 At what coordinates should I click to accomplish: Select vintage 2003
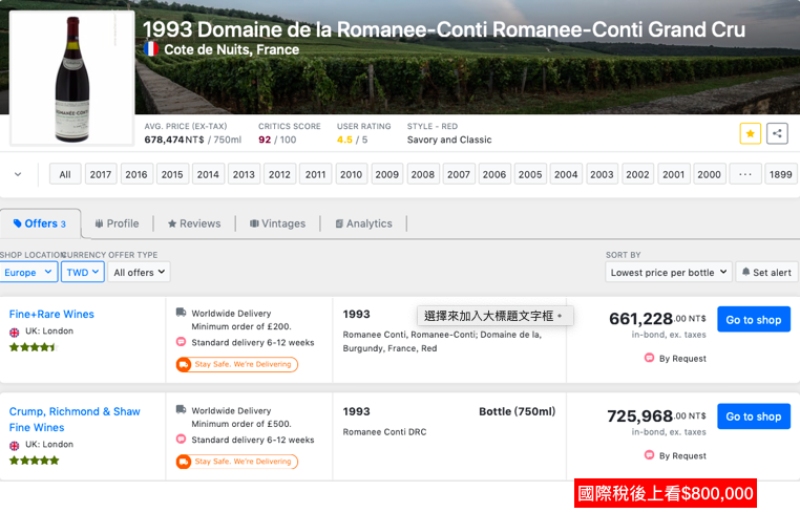point(602,175)
